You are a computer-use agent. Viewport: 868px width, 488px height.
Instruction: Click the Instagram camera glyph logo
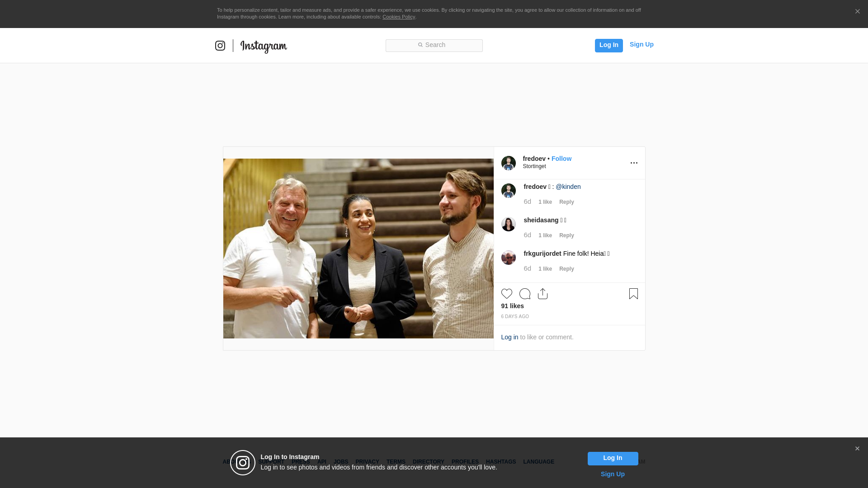tap(220, 46)
